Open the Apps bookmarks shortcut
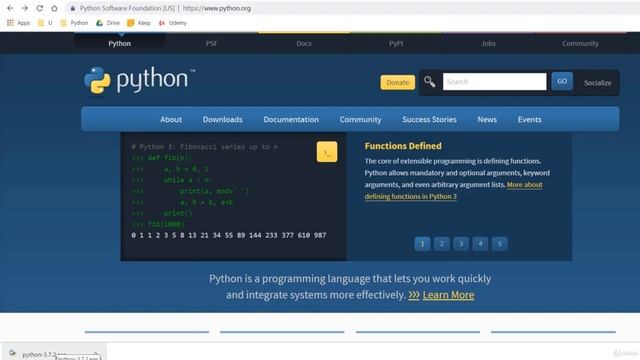 [x=18, y=23]
